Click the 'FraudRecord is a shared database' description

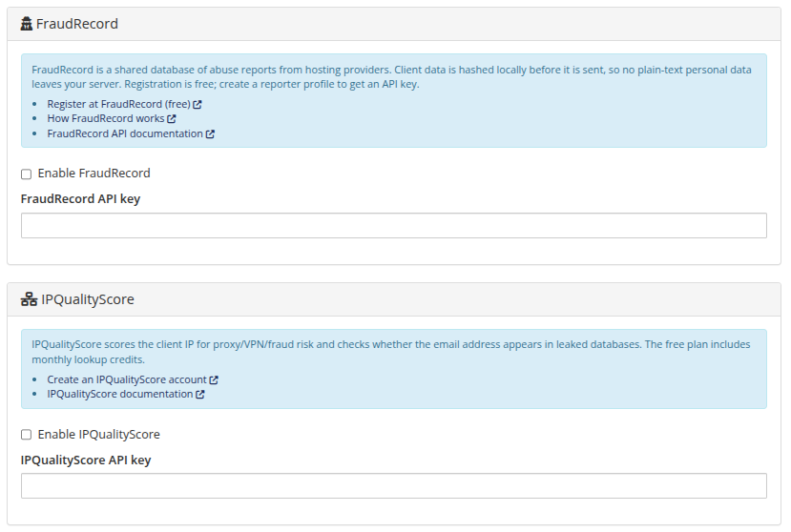391,76
